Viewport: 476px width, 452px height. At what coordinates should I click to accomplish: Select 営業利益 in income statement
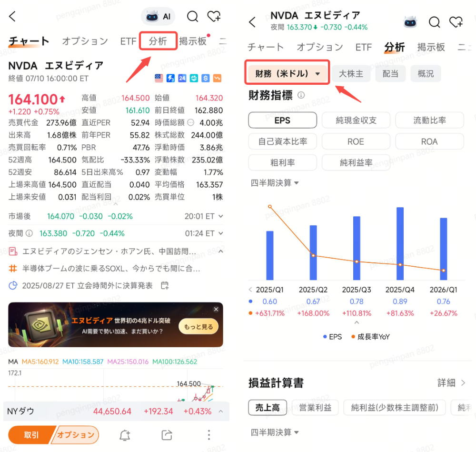315,408
